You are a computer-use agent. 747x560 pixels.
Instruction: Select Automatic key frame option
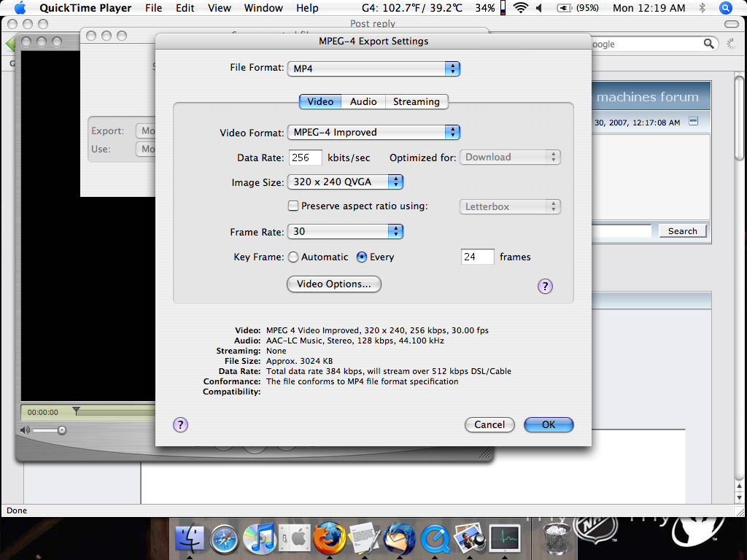[x=293, y=257]
